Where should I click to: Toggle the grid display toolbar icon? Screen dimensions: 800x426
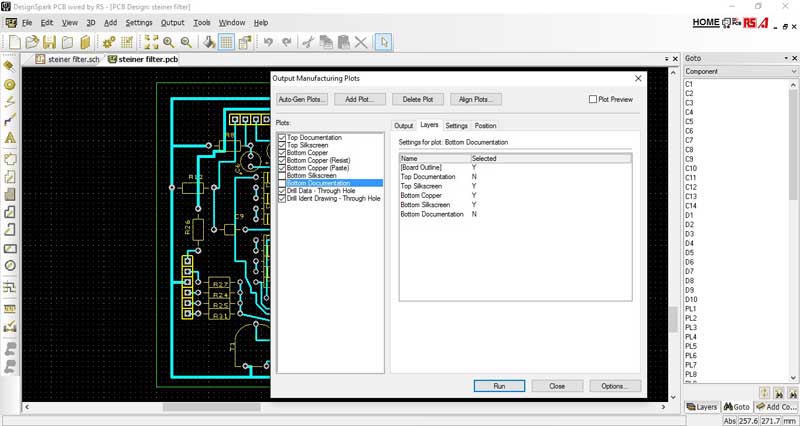coord(226,42)
